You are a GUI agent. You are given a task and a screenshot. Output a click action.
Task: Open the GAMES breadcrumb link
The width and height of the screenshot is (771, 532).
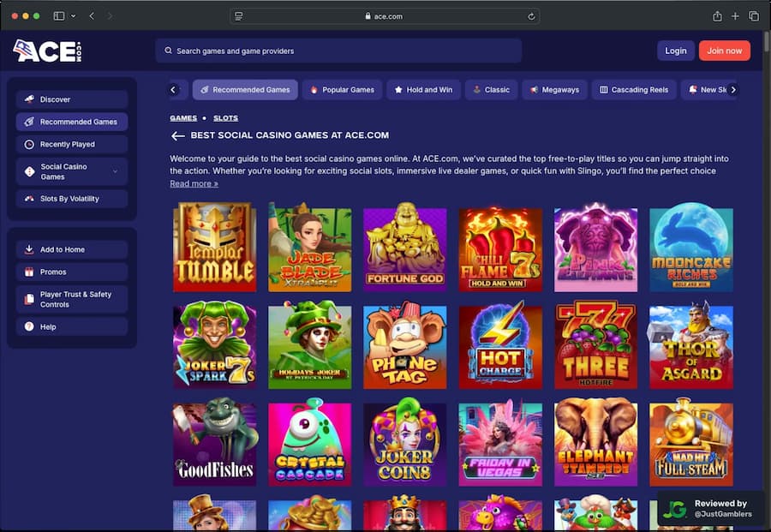pos(183,118)
